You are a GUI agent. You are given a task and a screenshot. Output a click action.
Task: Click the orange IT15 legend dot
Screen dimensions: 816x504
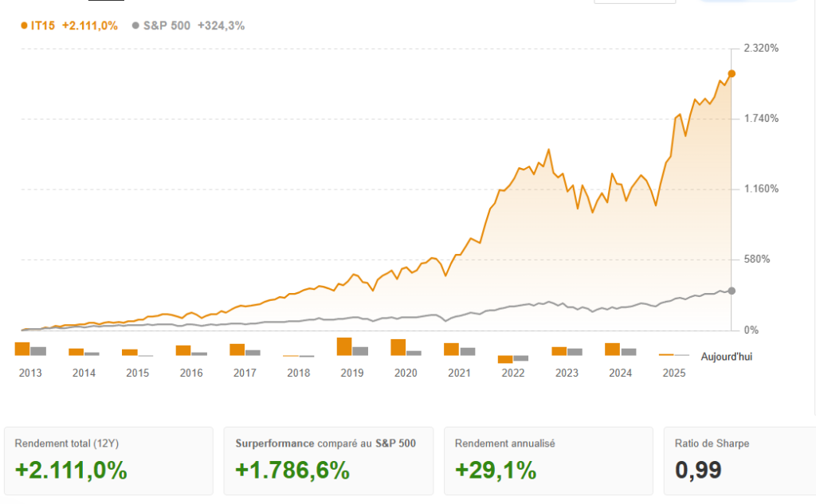pyautogui.click(x=24, y=25)
